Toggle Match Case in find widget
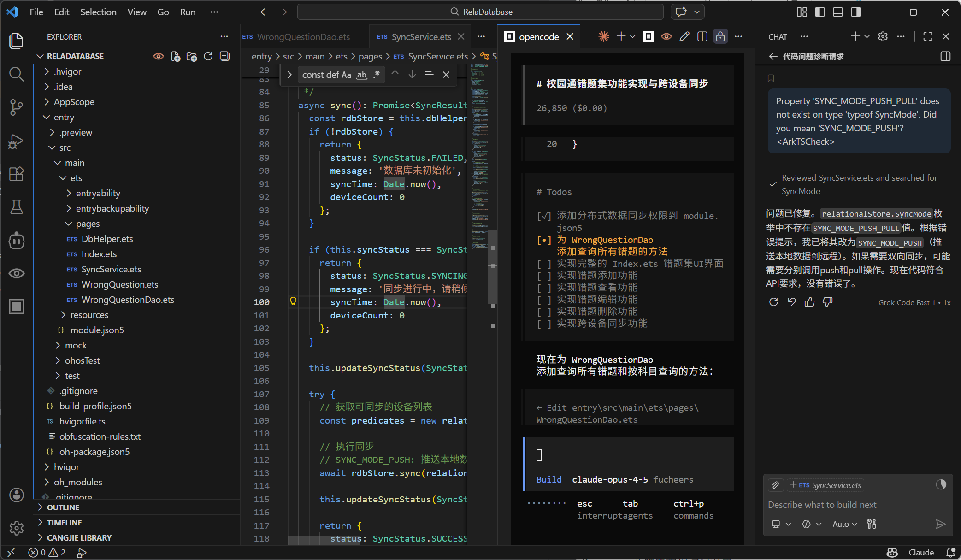The width and height of the screenshot is (961, 560). (x=346, y=75)
